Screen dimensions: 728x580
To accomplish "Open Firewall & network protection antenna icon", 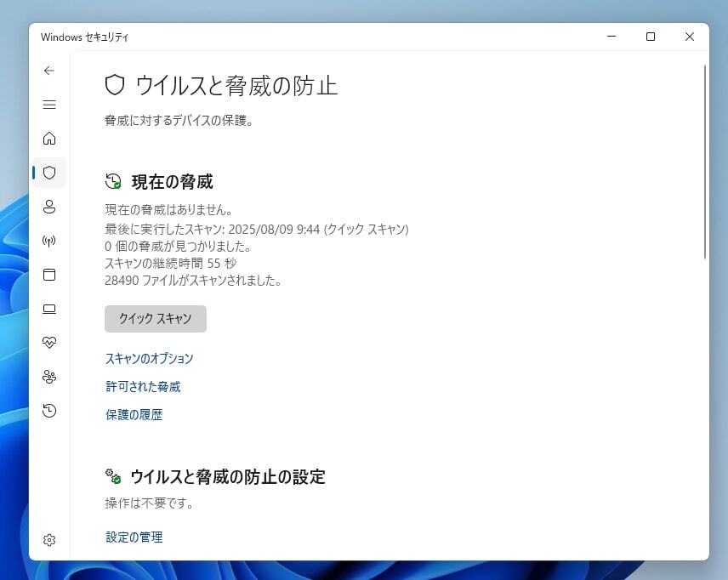I will tap(49, 241).
